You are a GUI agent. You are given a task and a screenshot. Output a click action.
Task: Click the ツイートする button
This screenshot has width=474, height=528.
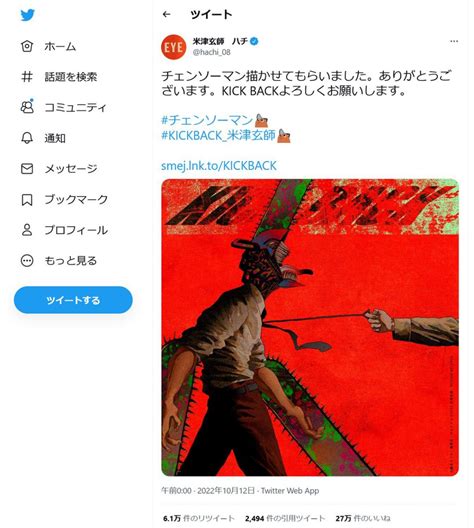(x=73, y=300)
